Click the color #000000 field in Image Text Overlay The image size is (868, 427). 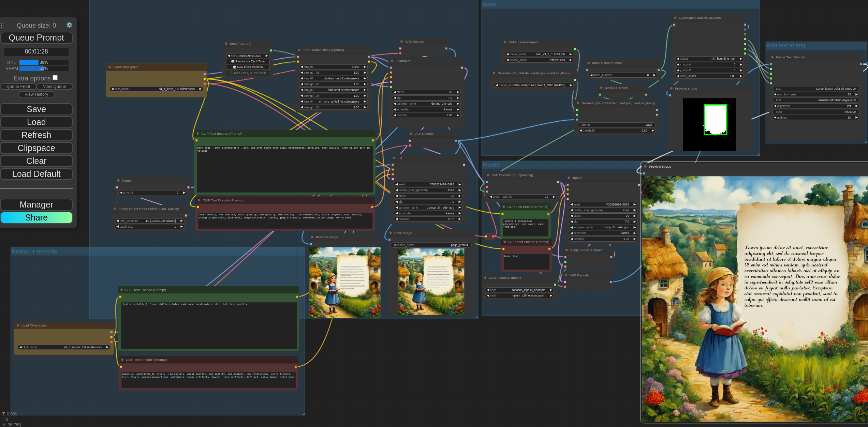pyautogui.click(x=815, y=112)
